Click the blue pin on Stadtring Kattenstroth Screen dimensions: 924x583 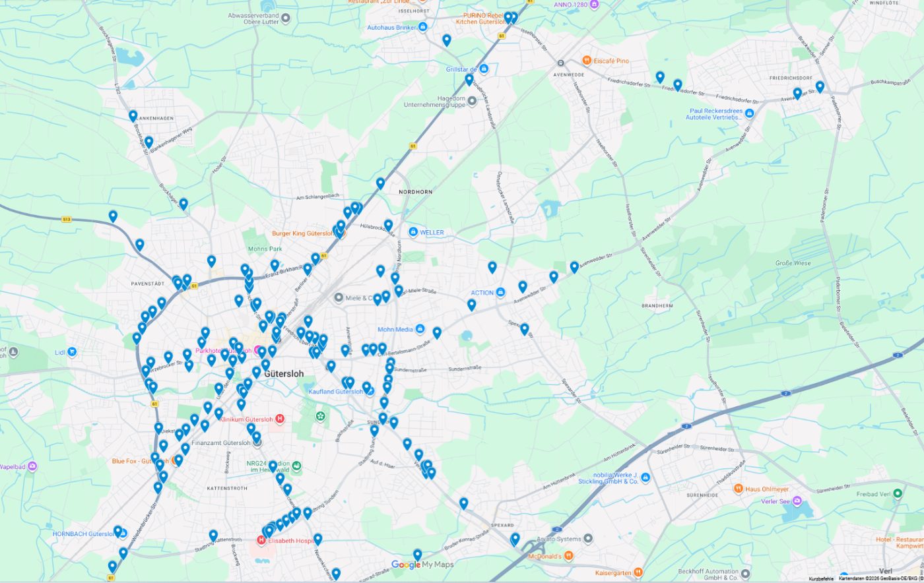[213, 536]
